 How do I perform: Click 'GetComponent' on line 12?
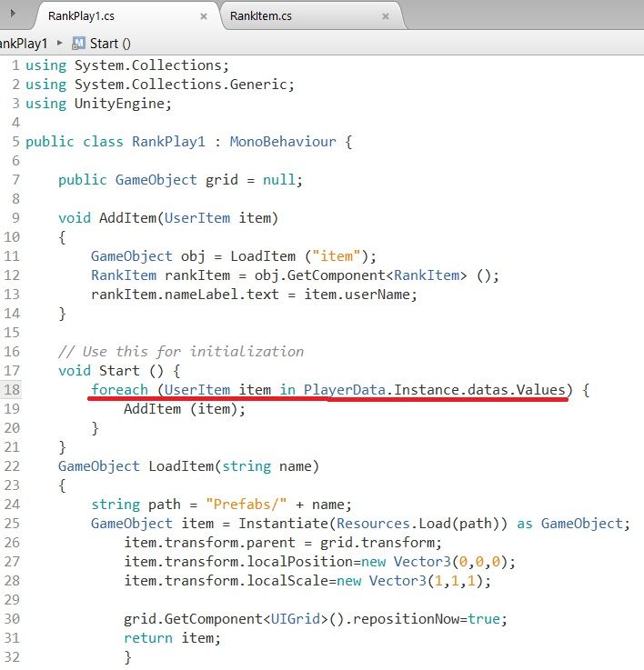point(337,275)
